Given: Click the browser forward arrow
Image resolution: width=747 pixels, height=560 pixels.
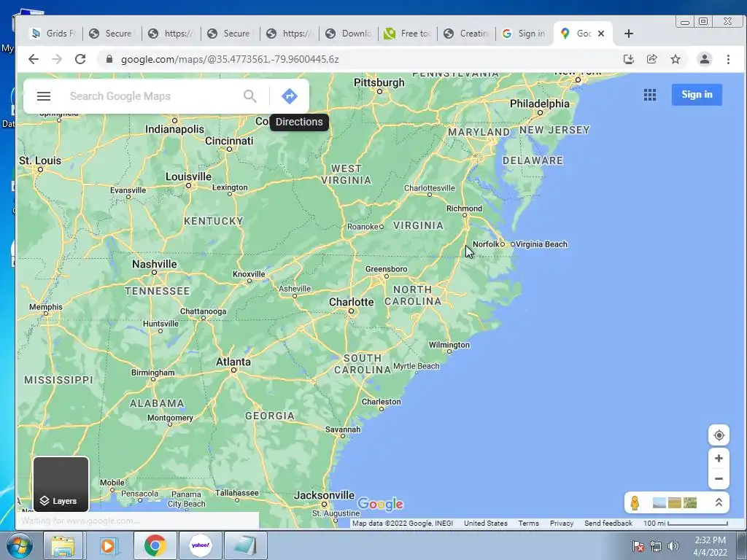Looking at the screenshot, I should (57, 59).
